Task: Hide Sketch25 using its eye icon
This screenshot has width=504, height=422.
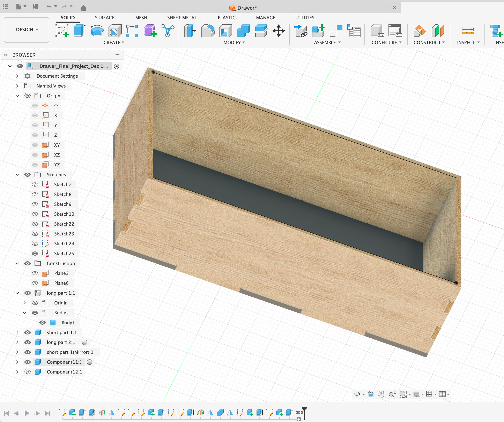Action: (x=35, y=253)
